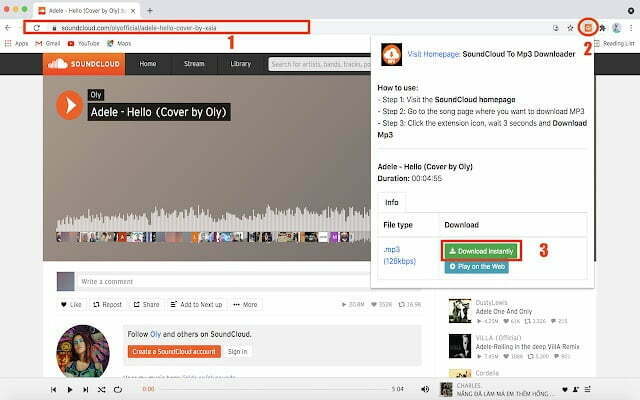Click the extension popup logo icon
Screen dimensions: 640x400
click(x=391, y=55)
